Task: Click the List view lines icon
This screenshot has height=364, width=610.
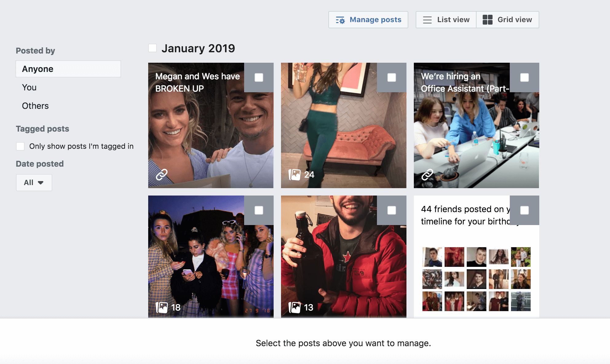Action: pos(427,20)
